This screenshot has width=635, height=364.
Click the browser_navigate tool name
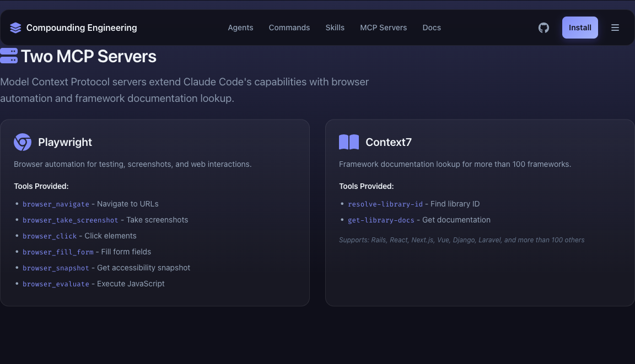pos(56,204)
